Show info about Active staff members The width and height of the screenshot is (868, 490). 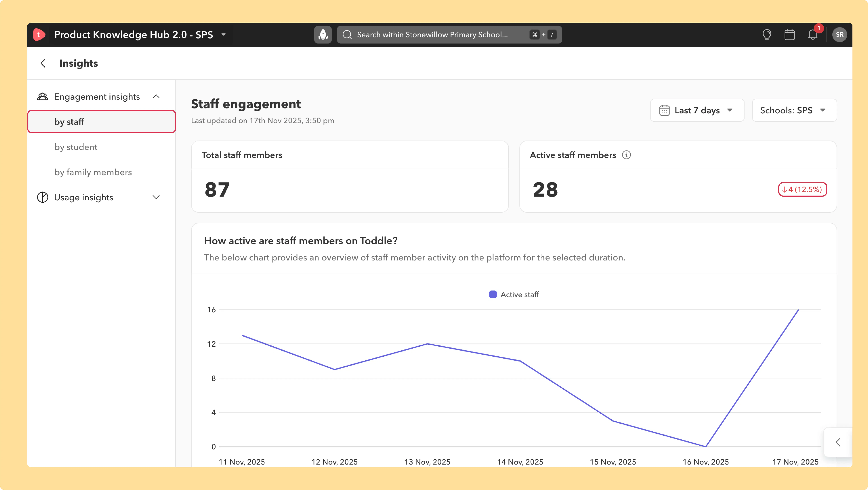point(626,155)
